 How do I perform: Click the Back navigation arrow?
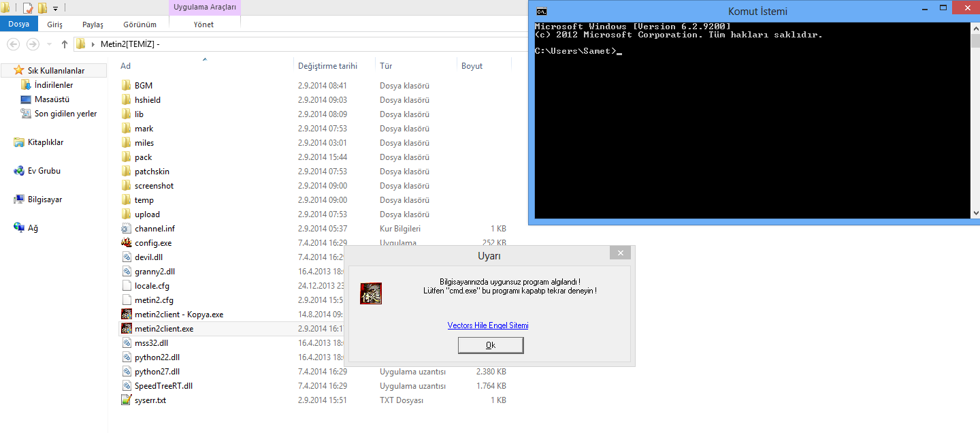click(13, 44)
